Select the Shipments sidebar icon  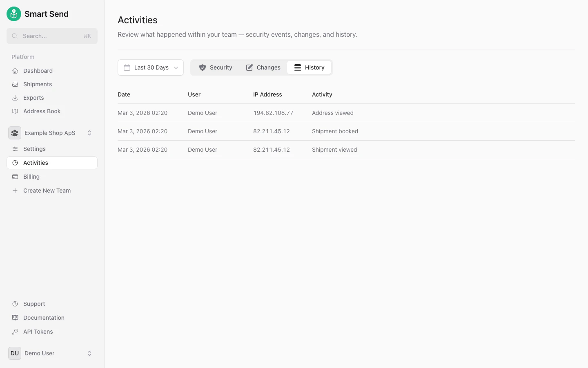click(x=15, y=84)
